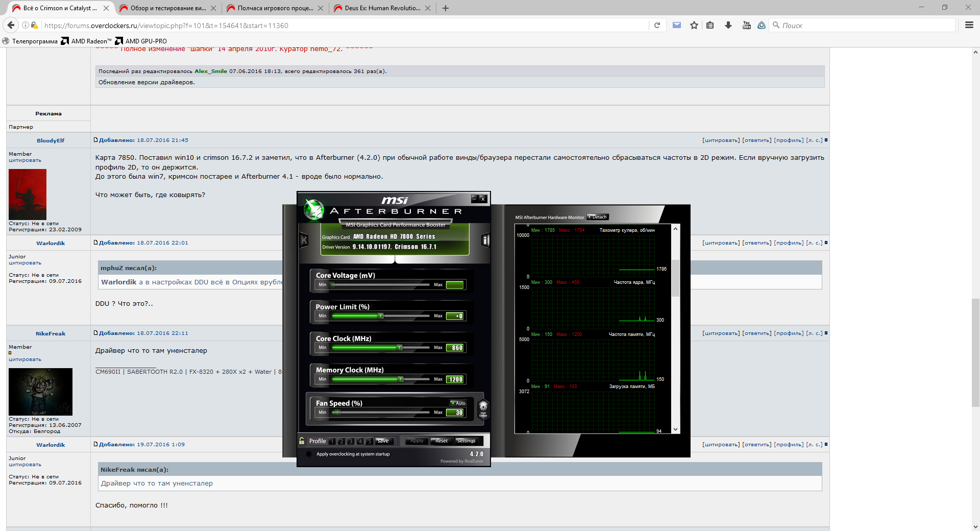Click the Memory Clock value box showing 1200
The width and height of the screenshot is (980, 531).
click(x=455, y=379)
